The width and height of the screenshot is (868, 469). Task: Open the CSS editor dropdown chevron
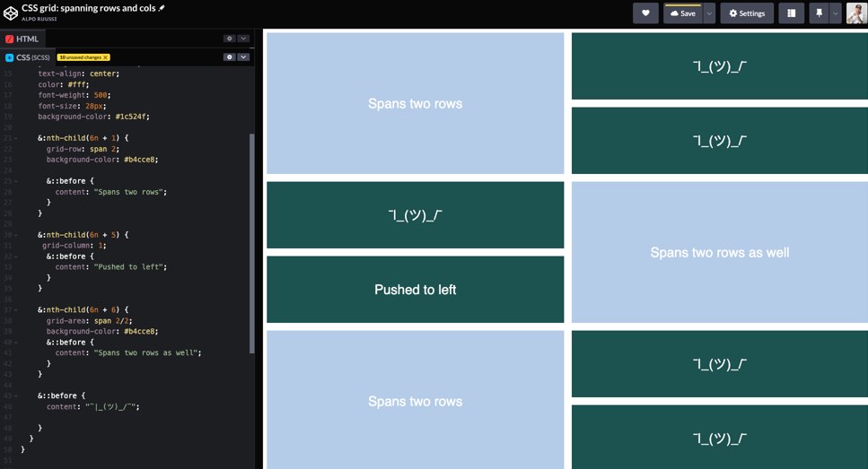tap(243, 56)
